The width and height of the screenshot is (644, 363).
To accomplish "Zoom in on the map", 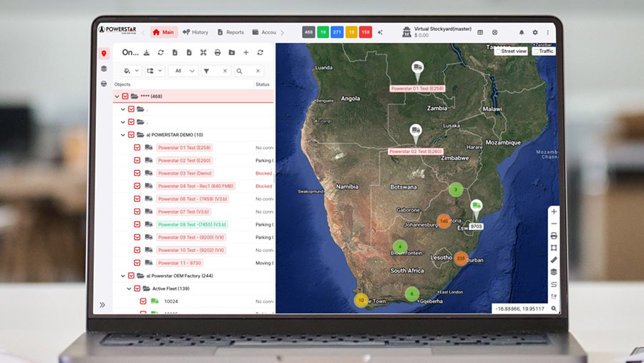I will 554,211.
